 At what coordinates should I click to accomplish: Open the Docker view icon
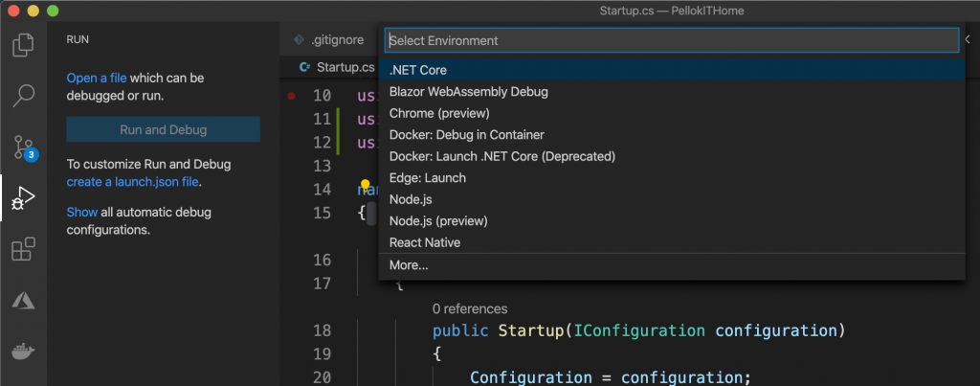(x=23, y=352)
